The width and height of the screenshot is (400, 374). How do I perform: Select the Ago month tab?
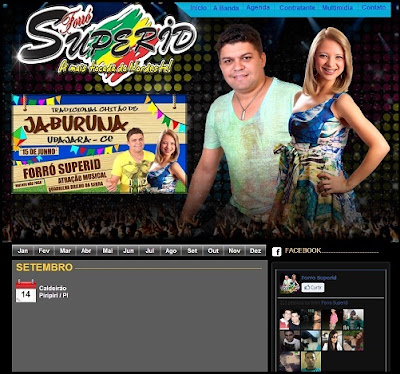(171, 251)
